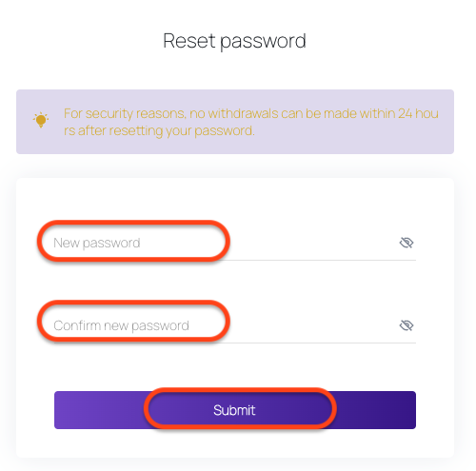
Task: Click the crossed-out eye beside Confirm new password
Action: [x=406, y=325]
